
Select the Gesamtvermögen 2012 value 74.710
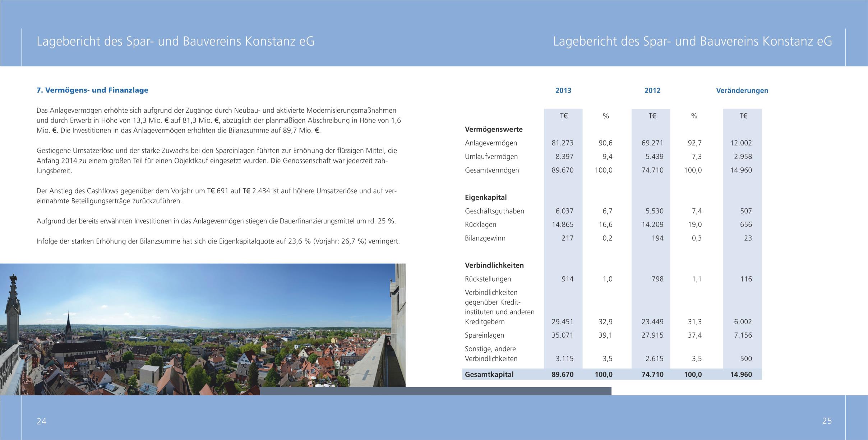click(652, 170)
